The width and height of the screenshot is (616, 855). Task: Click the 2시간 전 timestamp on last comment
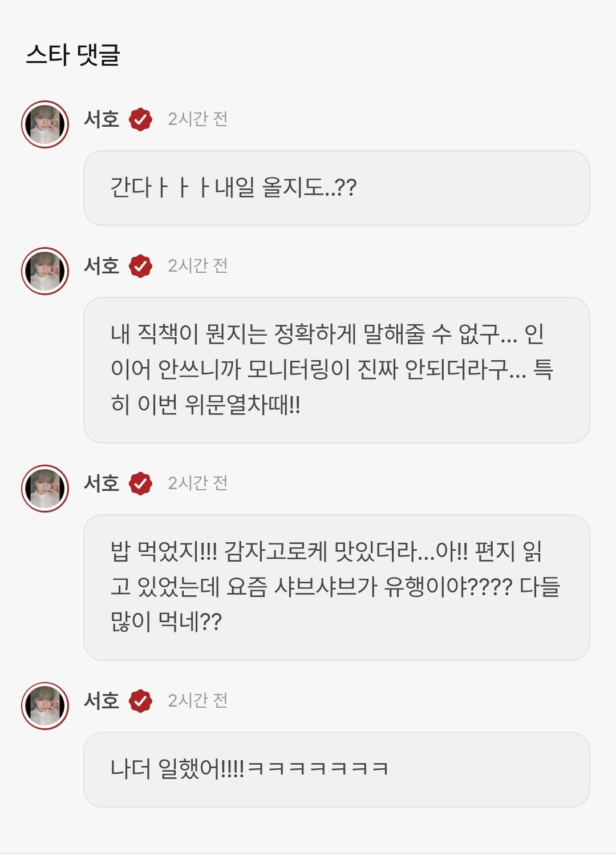pos(198,701)
